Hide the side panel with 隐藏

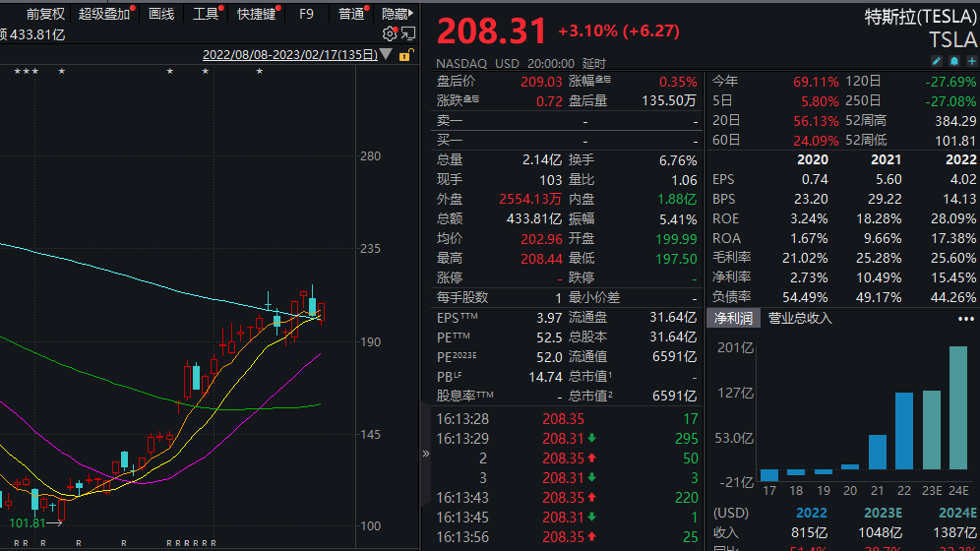pos(398,14)
